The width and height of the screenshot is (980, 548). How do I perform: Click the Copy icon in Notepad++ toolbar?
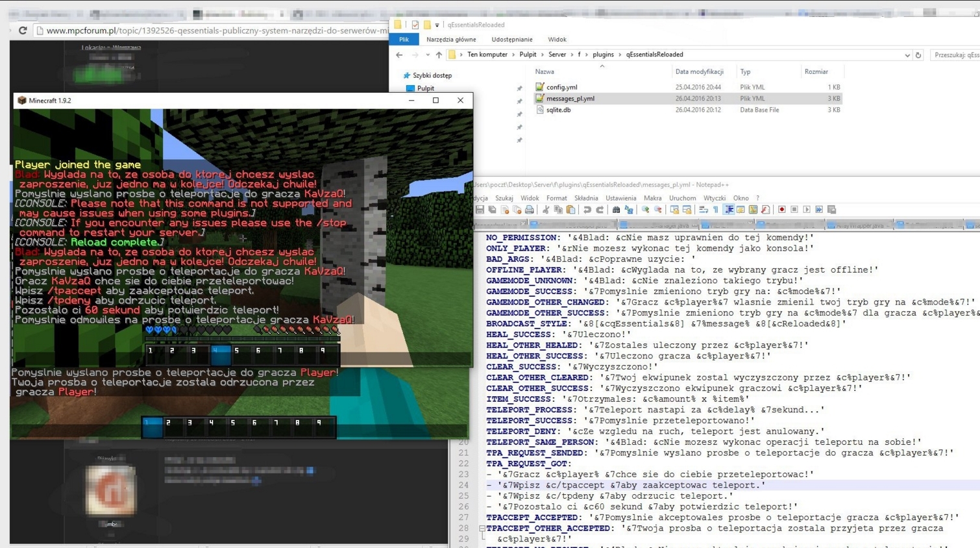558,210
